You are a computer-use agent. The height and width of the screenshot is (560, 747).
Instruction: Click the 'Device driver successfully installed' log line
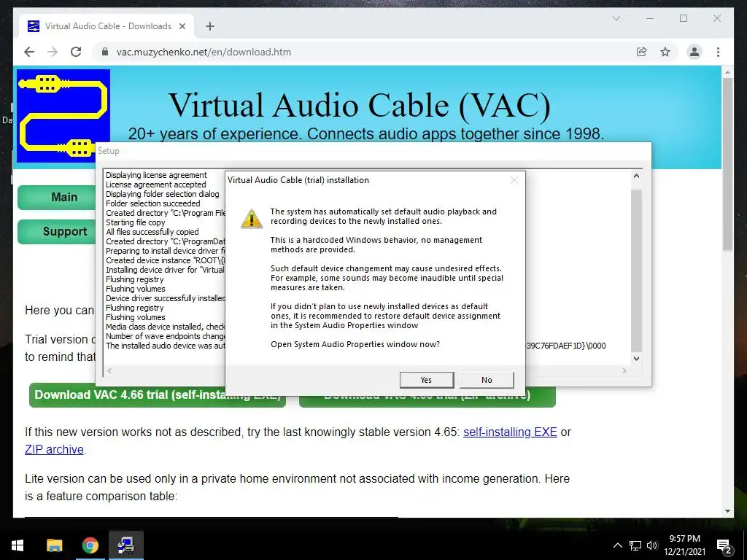165,298
